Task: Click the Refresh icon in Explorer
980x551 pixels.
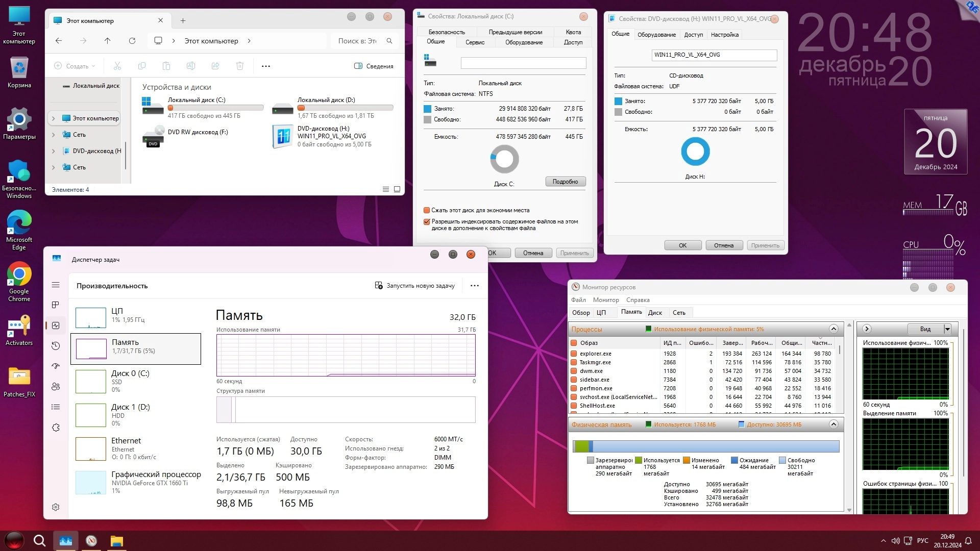Action: tap(132, 41)
